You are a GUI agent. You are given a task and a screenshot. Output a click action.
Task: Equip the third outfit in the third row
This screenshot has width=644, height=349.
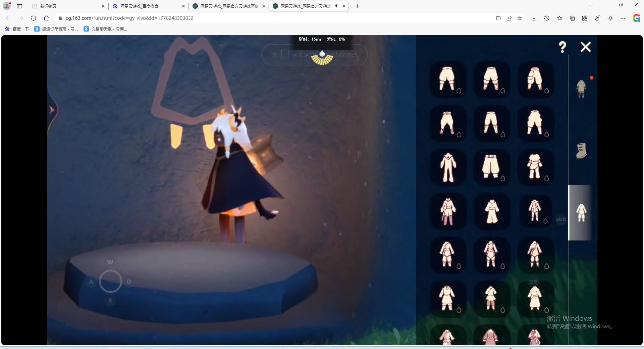(x=535, y=167)
